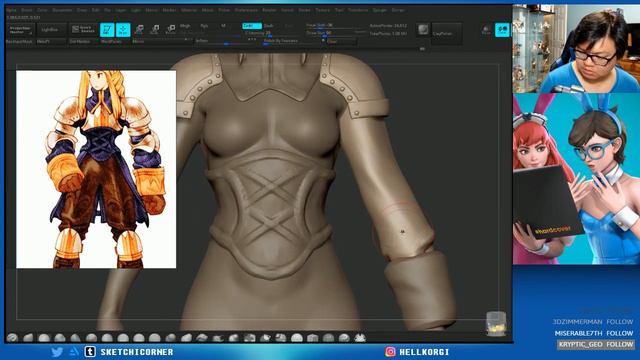
Task: Toggle the Zadd sculpt mode
Action: pos(252,26)
